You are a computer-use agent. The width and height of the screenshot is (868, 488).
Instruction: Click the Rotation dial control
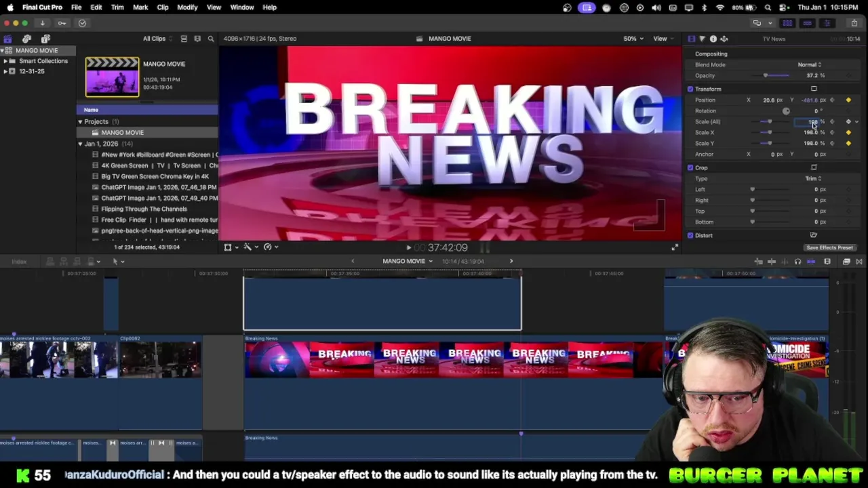click(786, 110)
